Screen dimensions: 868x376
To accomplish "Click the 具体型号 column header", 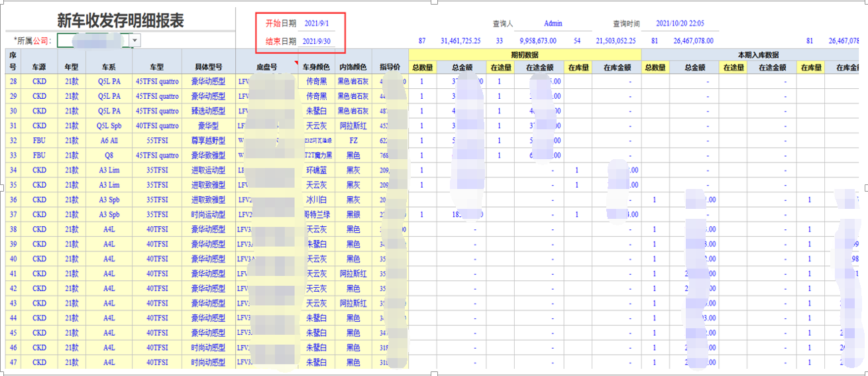I will point(208,67).
